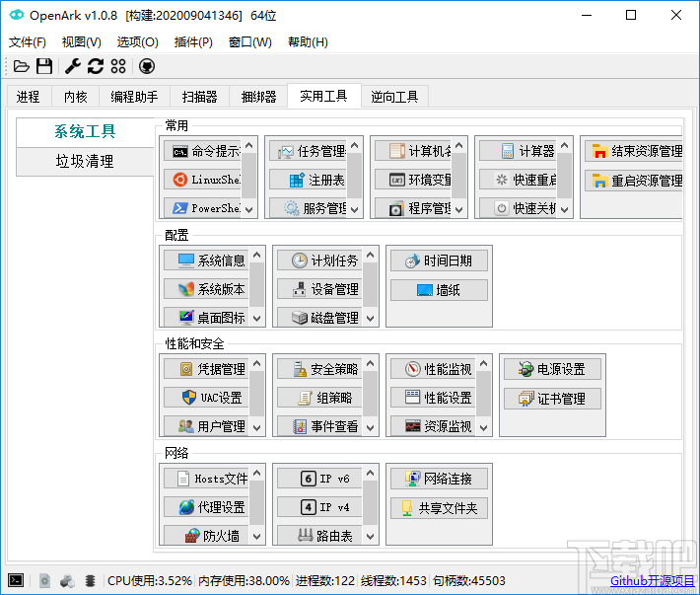Click 快速关机 quick shutdown
This screenshot has width=700, height=595.
[x=518, y=208]
